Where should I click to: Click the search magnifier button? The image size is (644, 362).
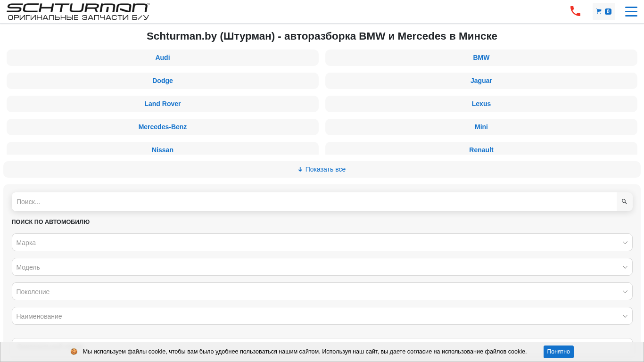pyautogui.click(x=624, y=202)
